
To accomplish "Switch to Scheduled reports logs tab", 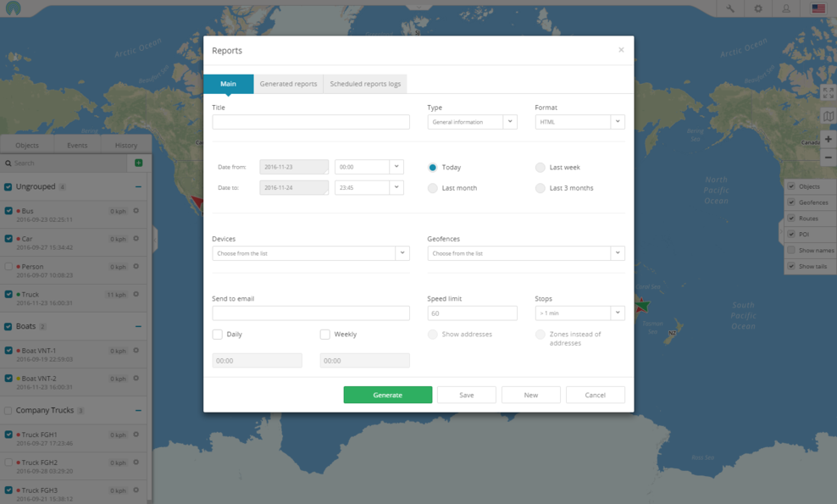I will (365, 84).
